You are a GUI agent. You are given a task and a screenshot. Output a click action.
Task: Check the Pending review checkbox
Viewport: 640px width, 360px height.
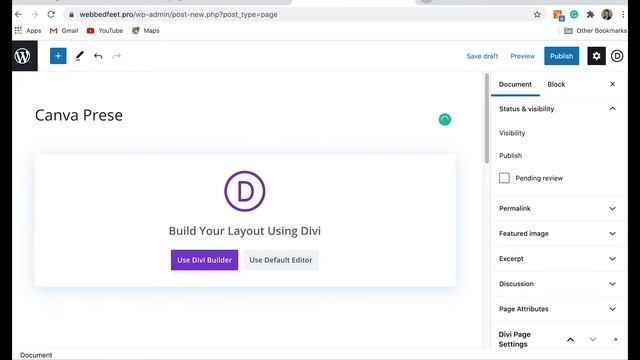point(504,178)
